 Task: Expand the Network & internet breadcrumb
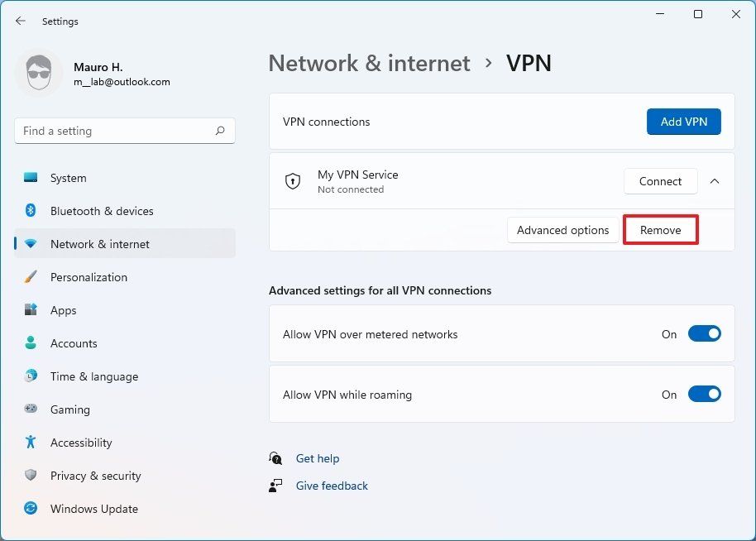pyautogui.click(x=369, y=63)
